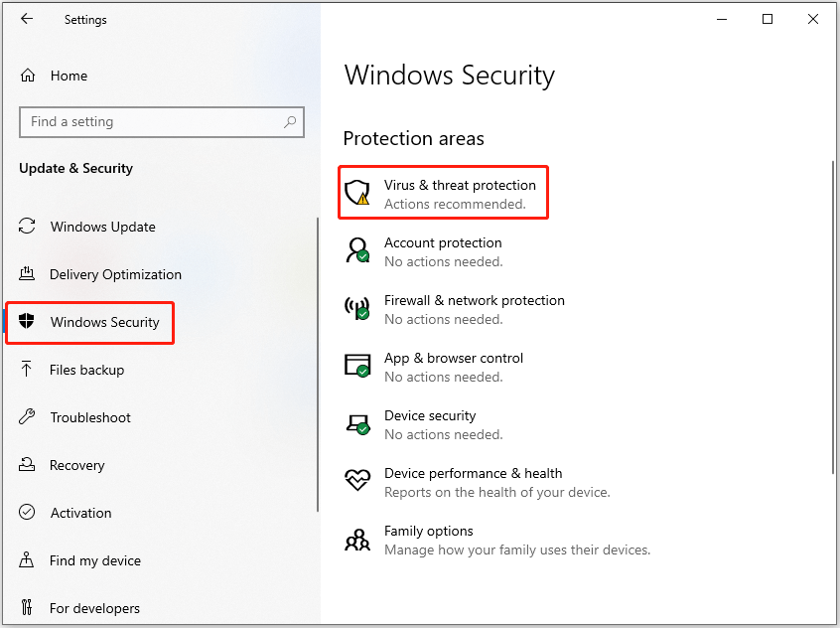Viewport: 840px width, 628px height.
Task: Select the Firewall & network protection icon
Action: click(356, 308)
